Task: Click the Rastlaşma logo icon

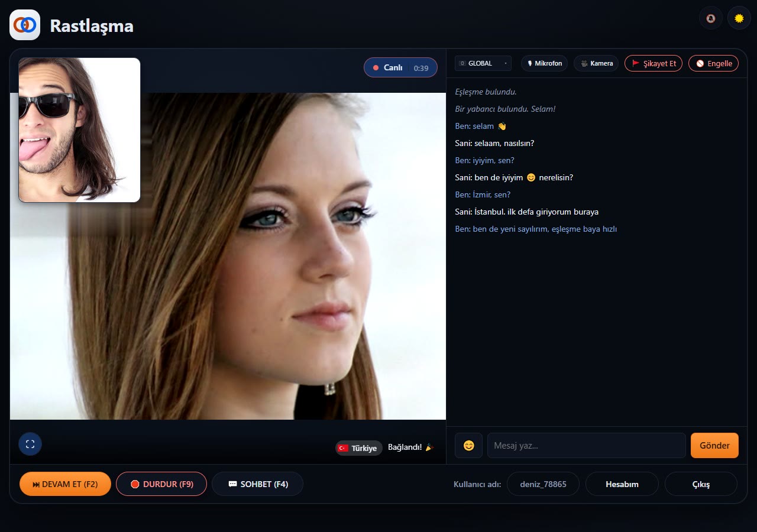Action: 25,25
